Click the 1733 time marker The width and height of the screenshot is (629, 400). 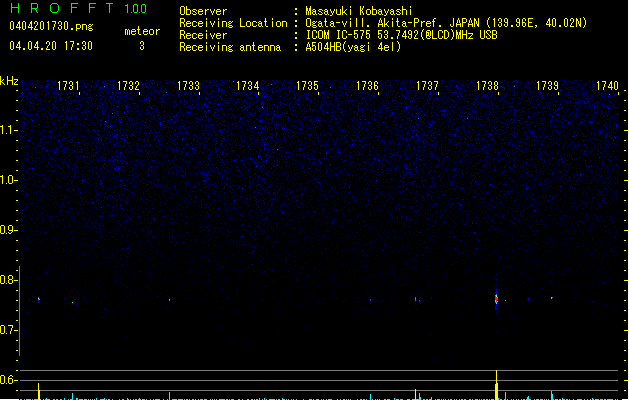[x=188, y=85]
